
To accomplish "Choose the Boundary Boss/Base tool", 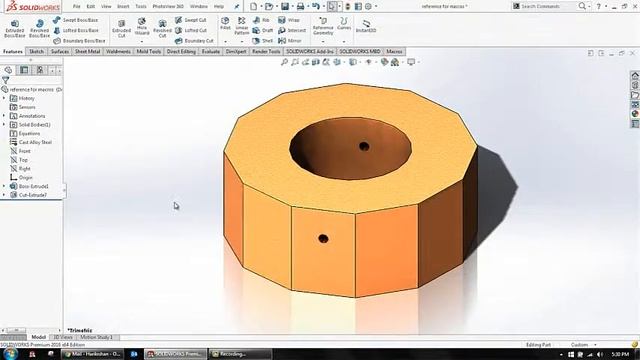I will click(x=79, y=41).
